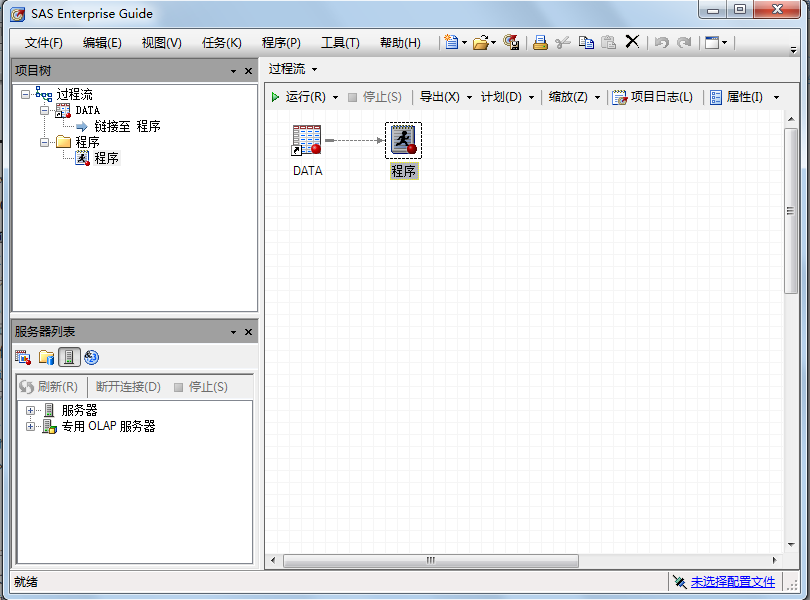Click the SAS Enterprise Guide title bar icon
Viewport: 810px width, 600px height.
tap(18, 14)
